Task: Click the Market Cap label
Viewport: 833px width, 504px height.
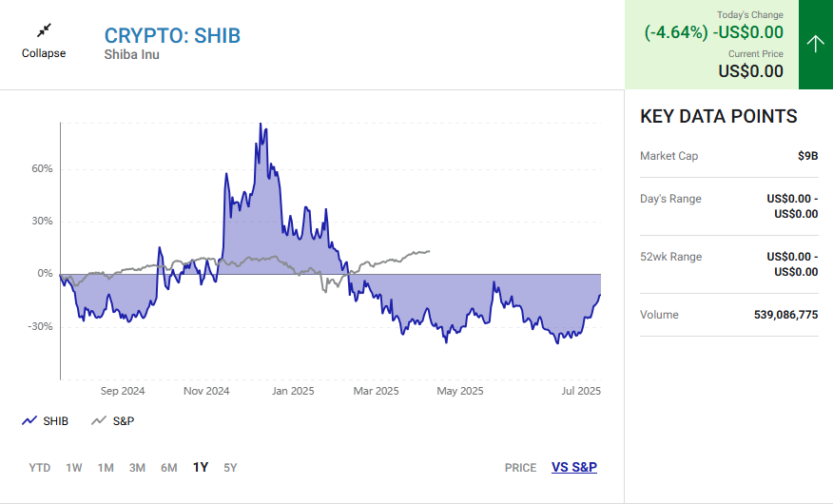Action: [668, 156]
